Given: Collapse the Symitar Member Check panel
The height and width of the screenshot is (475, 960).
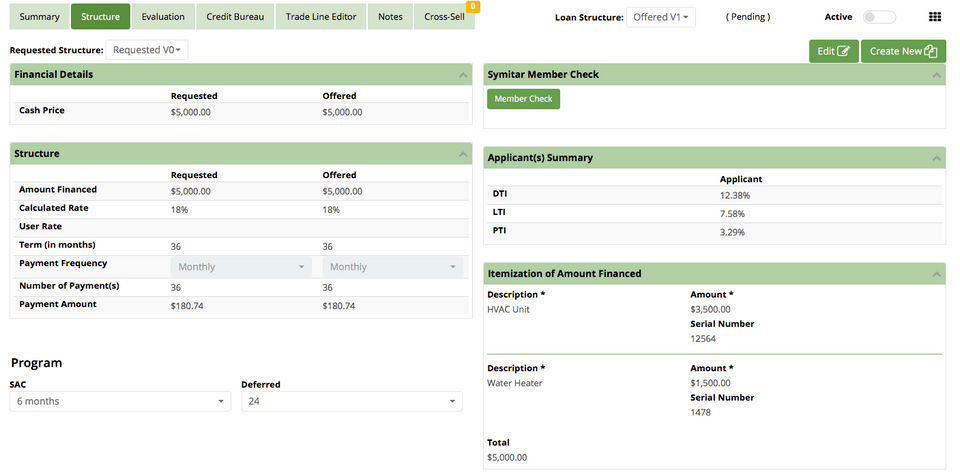Looking at the screenshot, I should pos(937,75).
